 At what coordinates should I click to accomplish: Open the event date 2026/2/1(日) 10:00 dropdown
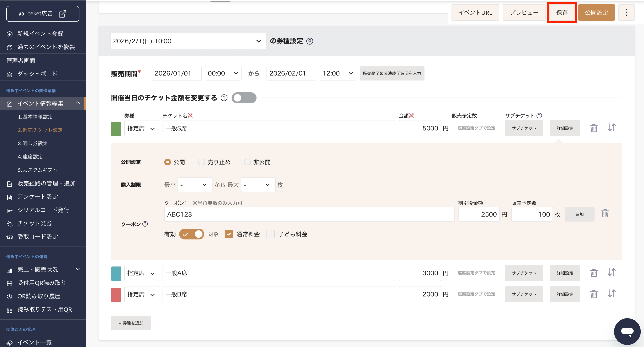pyautogui.click(x=188, y=41)
